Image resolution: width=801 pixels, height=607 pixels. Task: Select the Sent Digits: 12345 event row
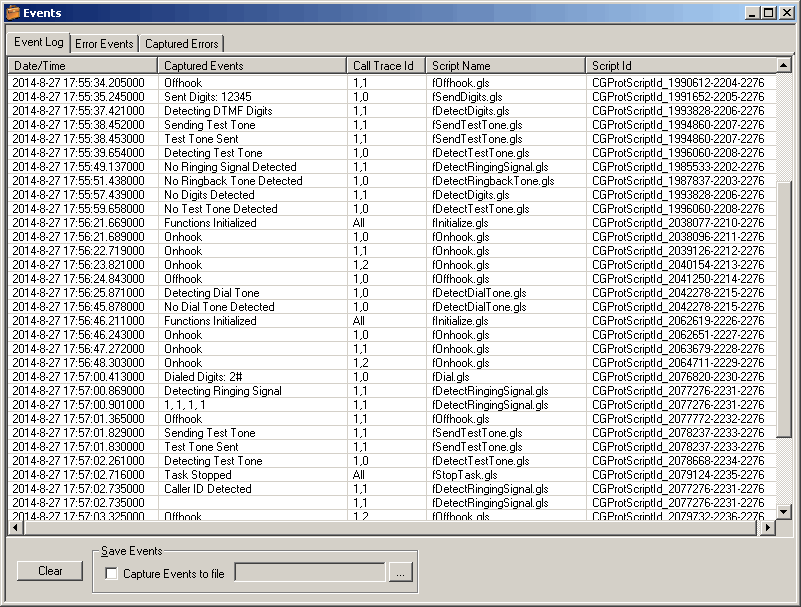tap(208, 97)
